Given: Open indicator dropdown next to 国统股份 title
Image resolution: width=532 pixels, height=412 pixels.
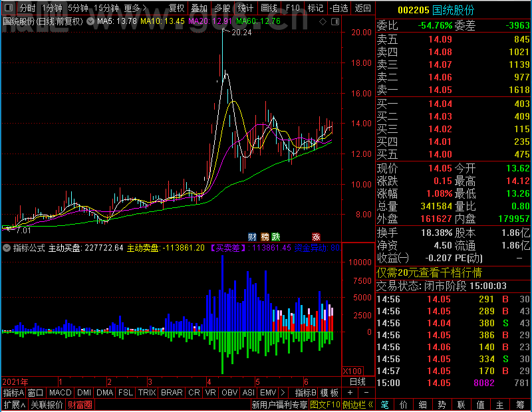Looking at the screenshot, I should pos(90,21).
